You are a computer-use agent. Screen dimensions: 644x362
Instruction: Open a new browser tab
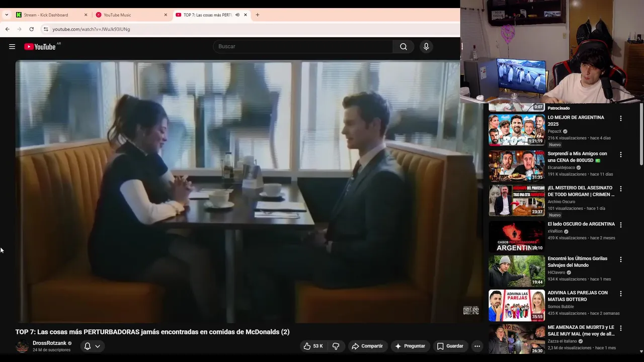258,15
